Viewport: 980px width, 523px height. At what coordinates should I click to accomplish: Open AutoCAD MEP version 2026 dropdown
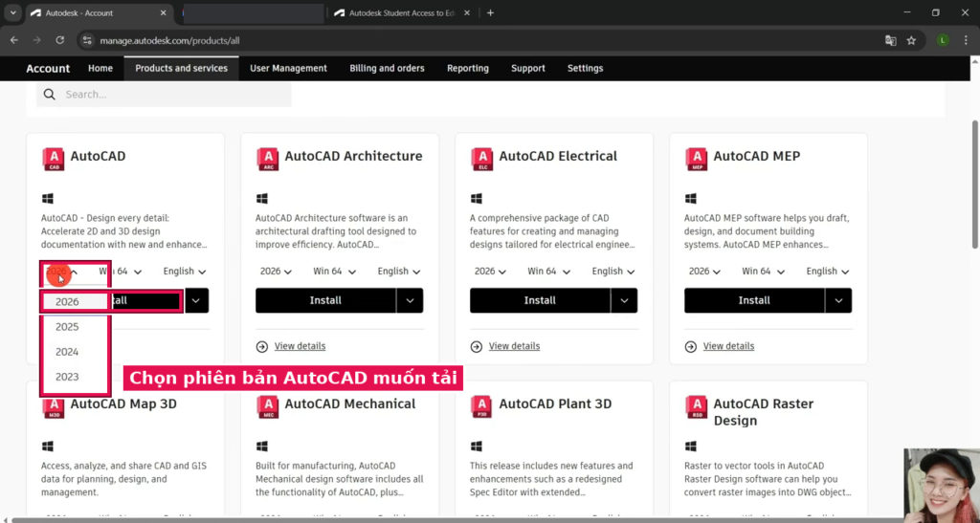coord(705,272)
